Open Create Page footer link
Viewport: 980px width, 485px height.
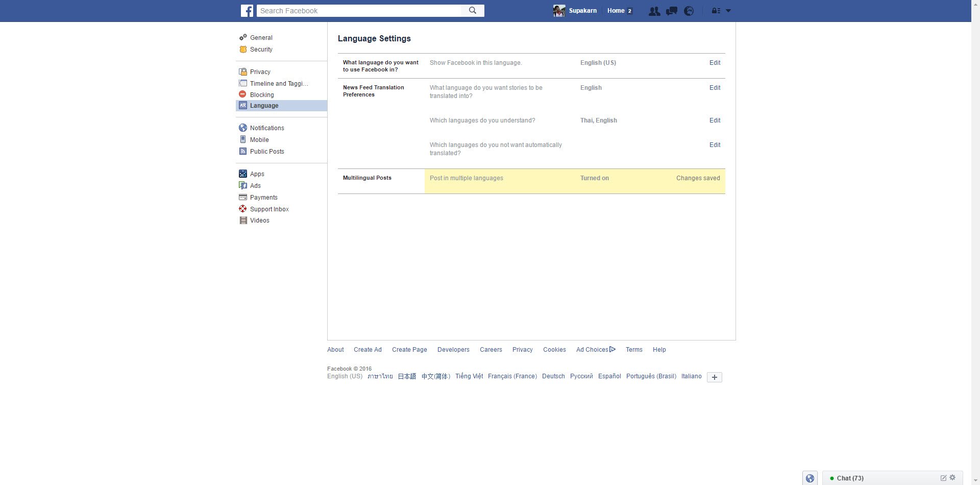[x=409, y=350]
